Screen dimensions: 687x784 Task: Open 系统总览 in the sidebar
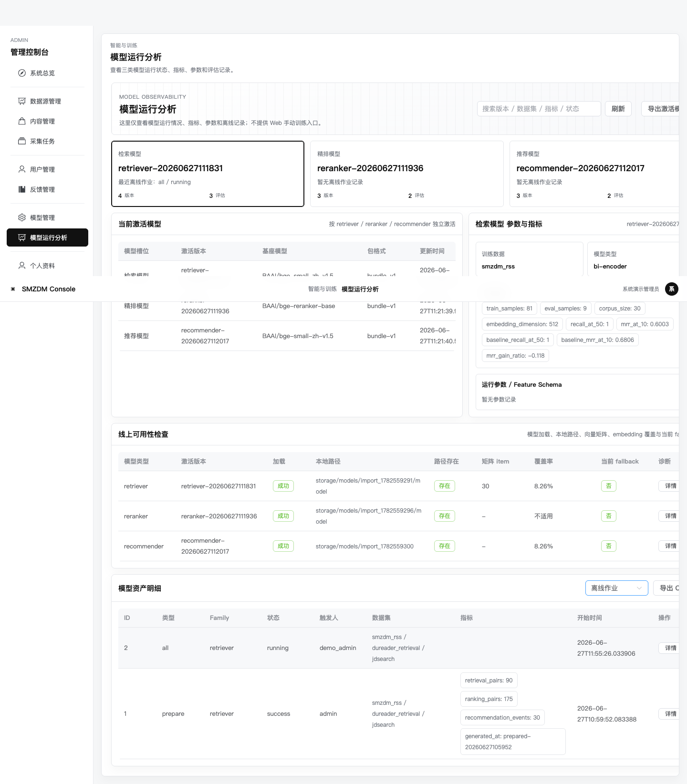pos(47,73)
